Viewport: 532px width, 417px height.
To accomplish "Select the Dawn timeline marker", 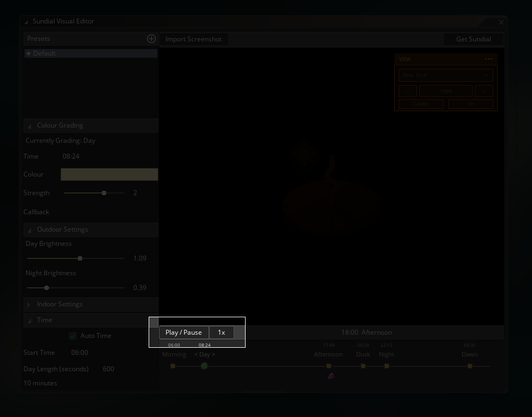I will (x=470, y=366).
